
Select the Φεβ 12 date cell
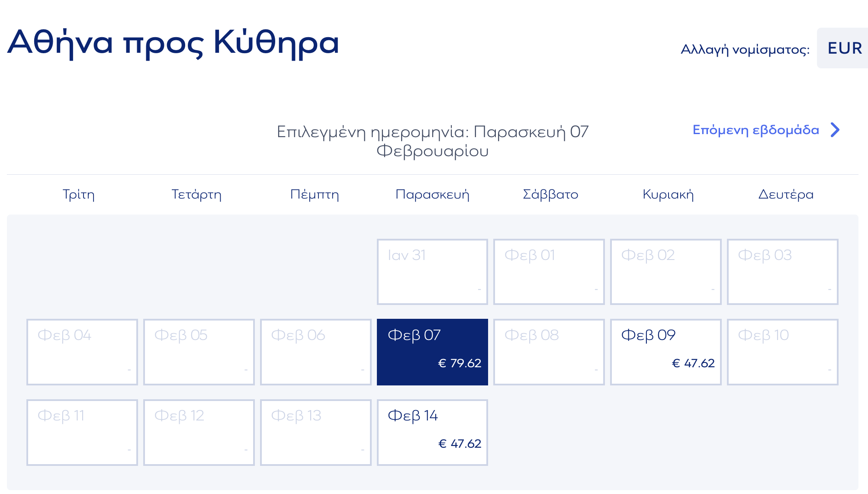coord(199,432)
